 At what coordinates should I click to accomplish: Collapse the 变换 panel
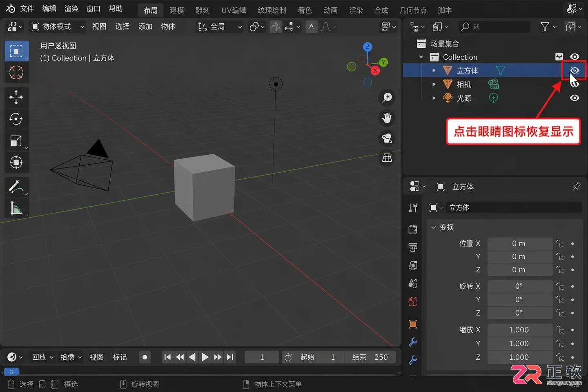pyautogui.click(x=434, y=227)
